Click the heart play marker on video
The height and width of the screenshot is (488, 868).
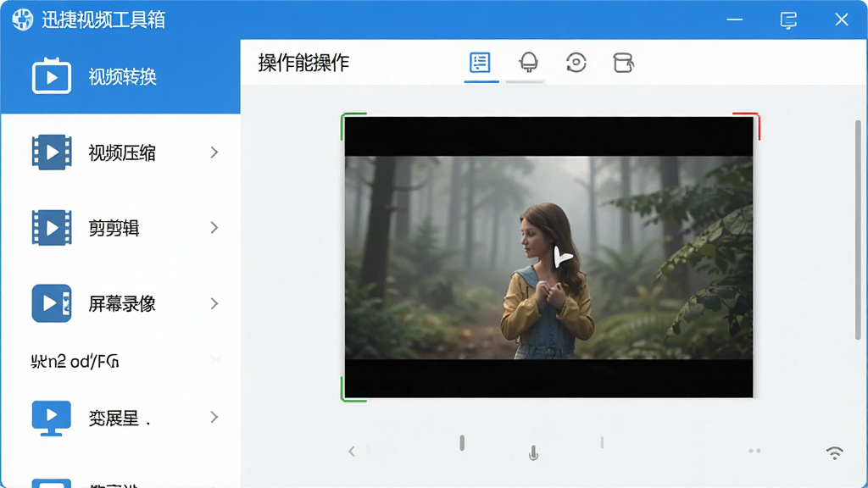pos(563,258)
